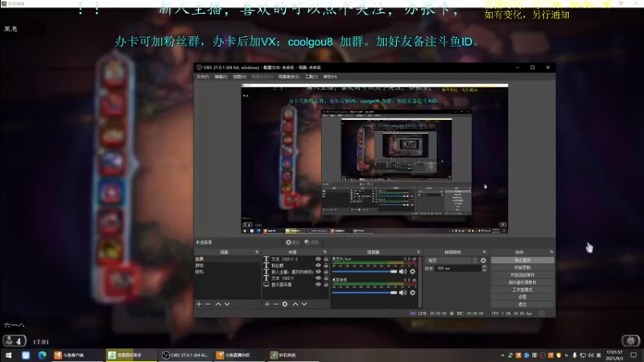The width and height of the screenshot is (644, 362).
Task: Click the OBS preview canvas
Action: tap(374, 158)
